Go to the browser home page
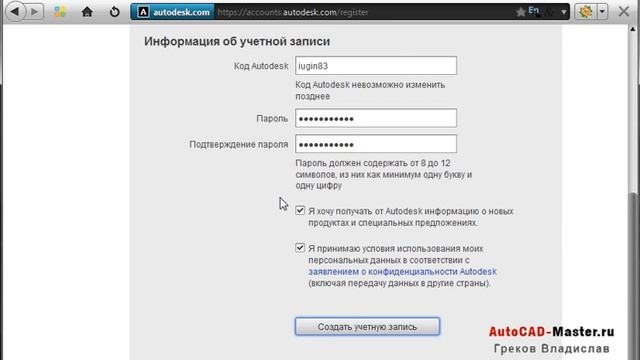 pyautogui.click(x=87, y=12)
